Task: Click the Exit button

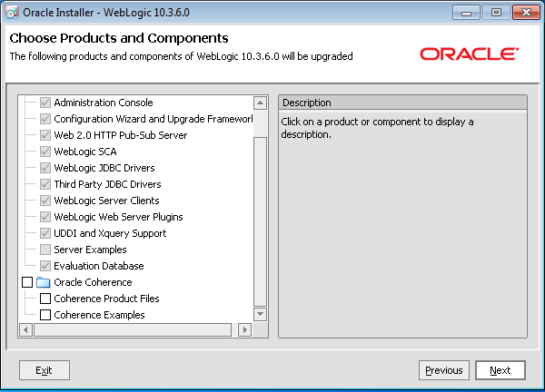Action: click(45, 370)
